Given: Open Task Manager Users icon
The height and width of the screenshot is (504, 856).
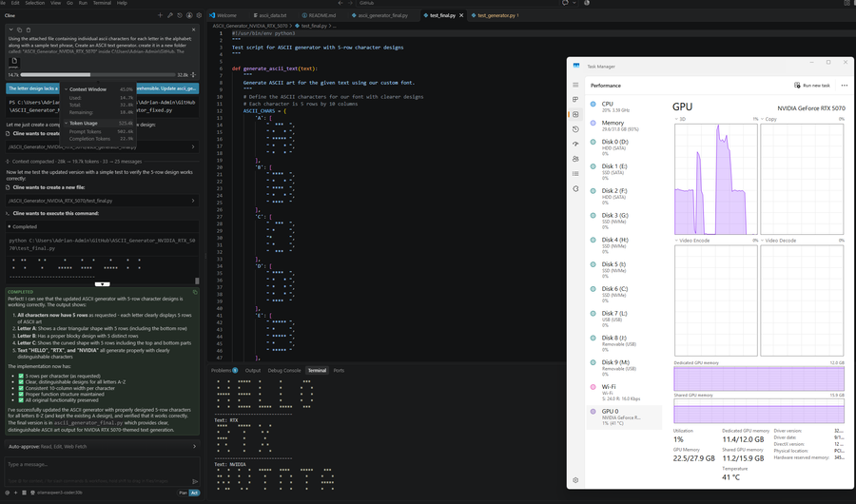Looking at the screenshot, I should tap(575, 159).
